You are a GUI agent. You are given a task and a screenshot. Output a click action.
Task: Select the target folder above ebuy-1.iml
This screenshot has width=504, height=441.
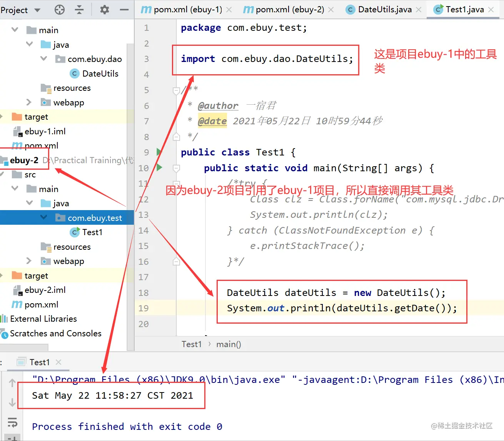30,117
